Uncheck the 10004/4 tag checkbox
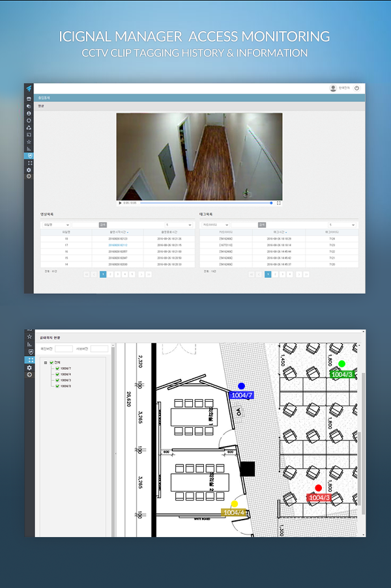The height and width of the screenshot is (588, 391). [x=57, y=374]
